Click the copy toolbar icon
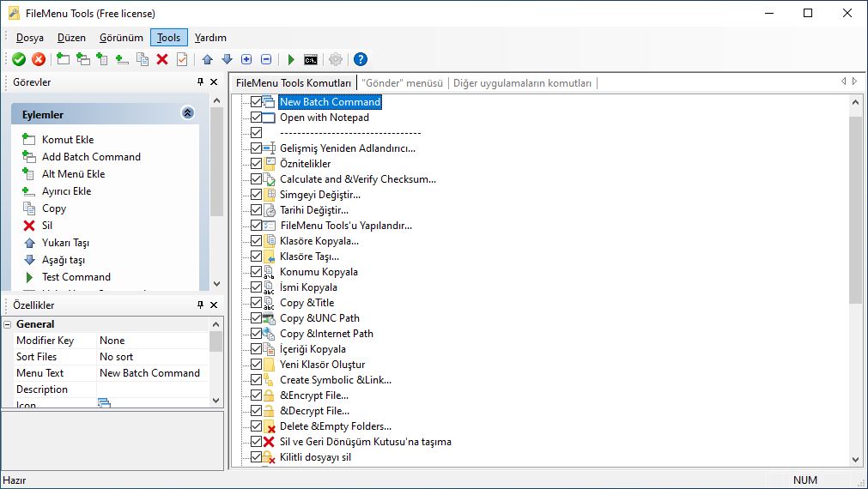 [x=143, y=59]
